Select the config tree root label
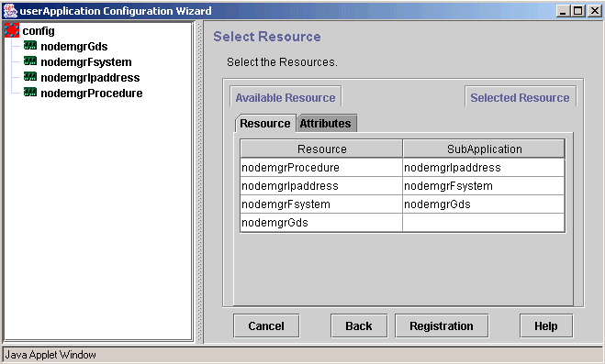This screenshot has height=364, width=605. click(39, 31)
